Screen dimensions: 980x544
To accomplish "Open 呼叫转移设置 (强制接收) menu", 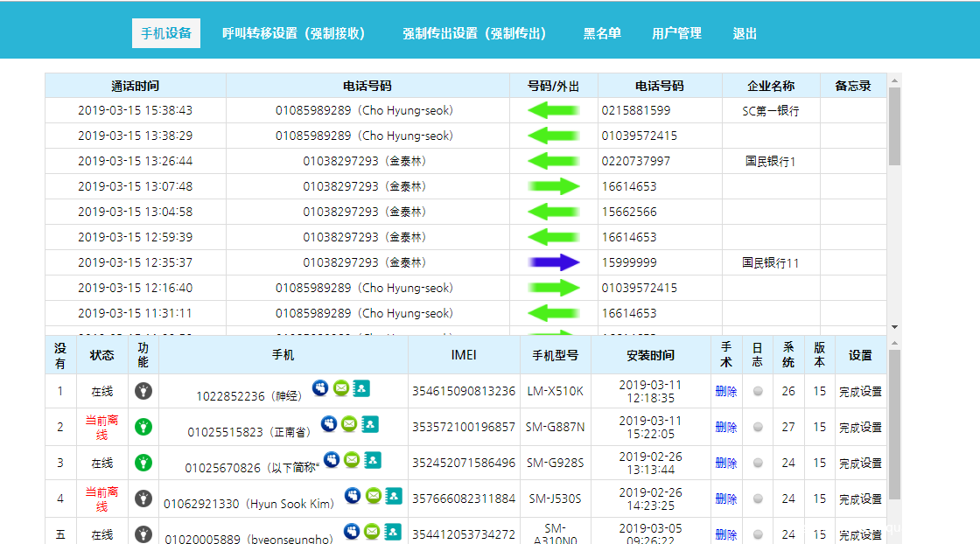I will (294, 34).
